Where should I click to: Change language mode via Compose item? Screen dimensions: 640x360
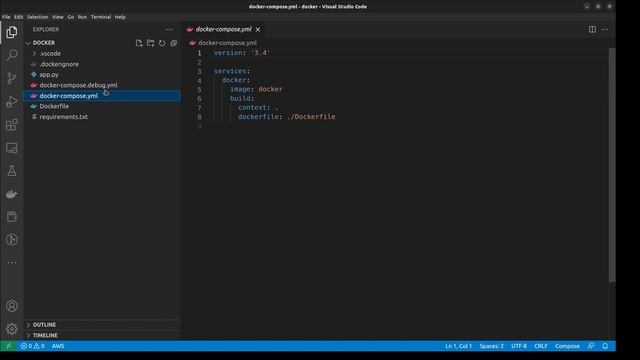tap(567, 346)
